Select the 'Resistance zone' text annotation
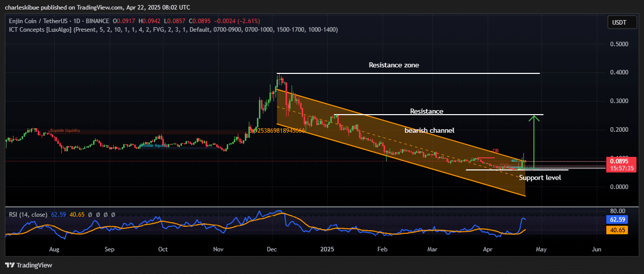The width and height of the screenshot is (644, 274). pos(394,65)
